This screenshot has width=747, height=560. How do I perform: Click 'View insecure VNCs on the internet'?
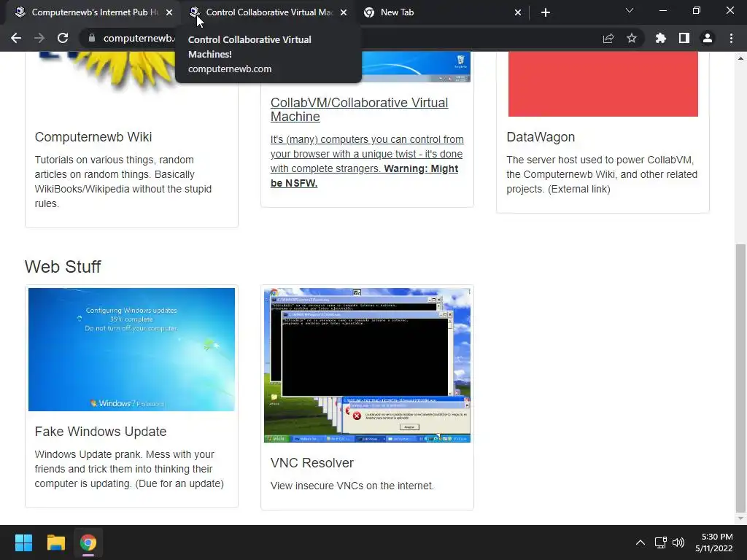coord(352,486)
